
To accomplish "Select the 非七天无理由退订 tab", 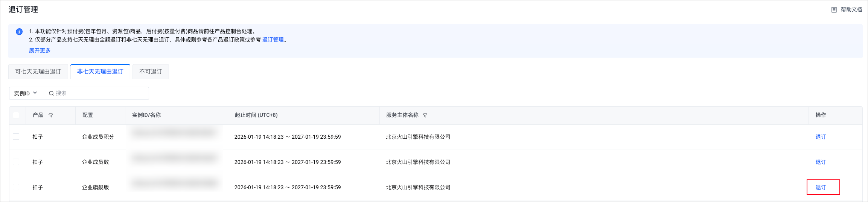I will click(x=100, y=72).
